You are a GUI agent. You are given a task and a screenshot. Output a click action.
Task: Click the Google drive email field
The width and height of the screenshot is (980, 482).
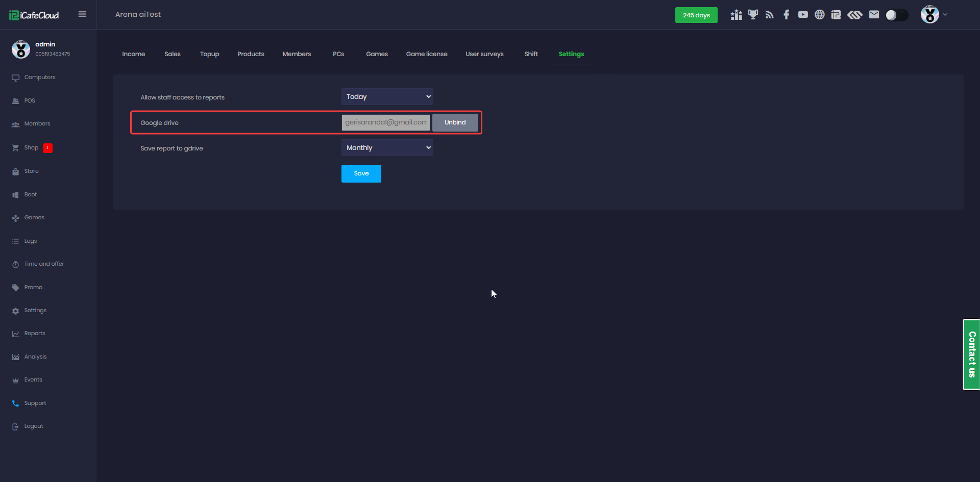tap(385, 122)
